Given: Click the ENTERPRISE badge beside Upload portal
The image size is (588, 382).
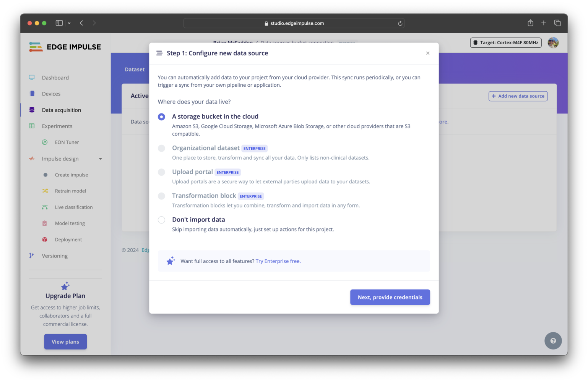Looking at the screenshot, I should tap(227, 172).
